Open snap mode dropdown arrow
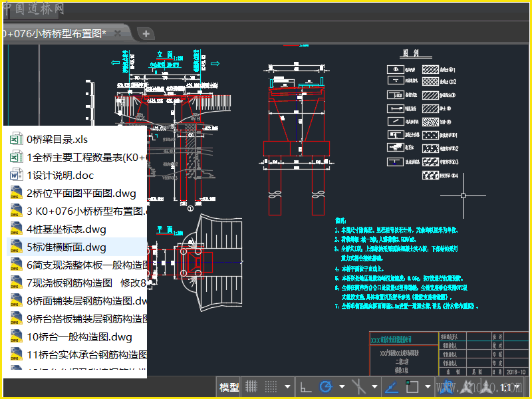 [287, 386]
